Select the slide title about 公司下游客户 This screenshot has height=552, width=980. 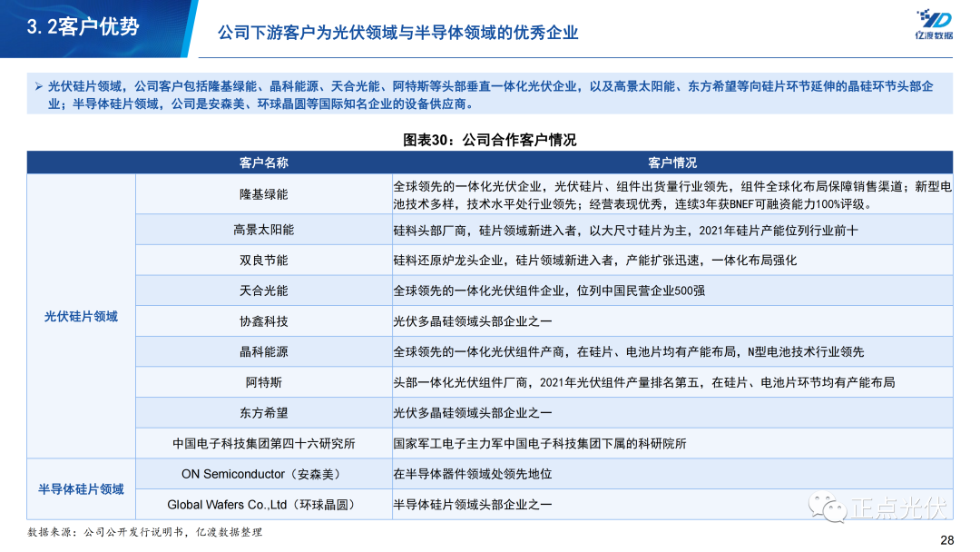397,33
